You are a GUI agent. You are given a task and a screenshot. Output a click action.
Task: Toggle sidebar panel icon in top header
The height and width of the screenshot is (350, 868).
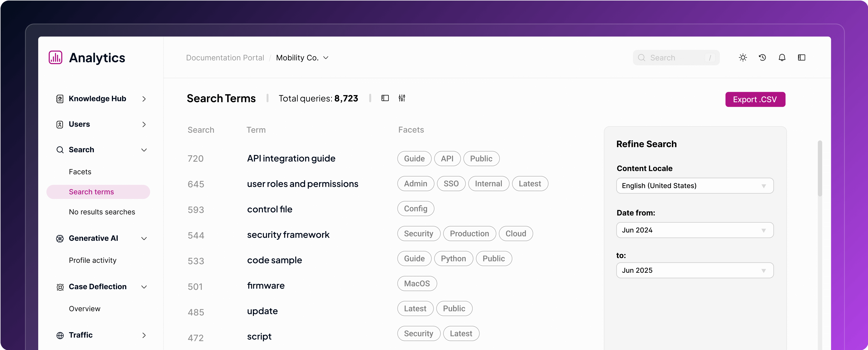point(801,58)
